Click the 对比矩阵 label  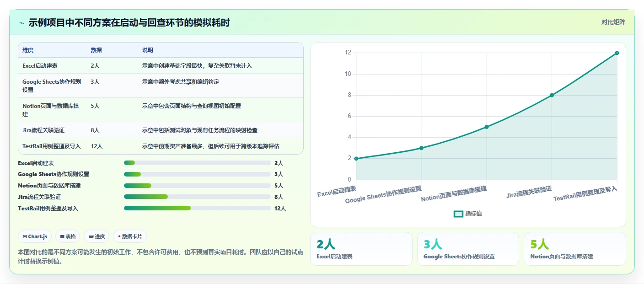(613, 22)
